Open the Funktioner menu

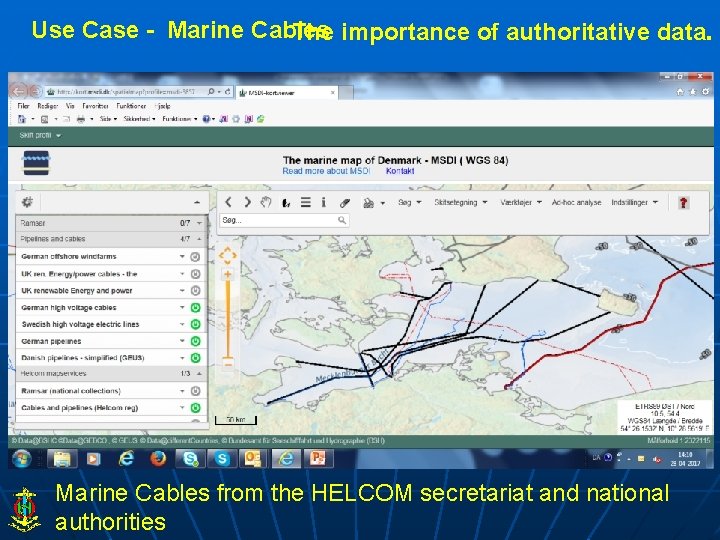point(131,106)
